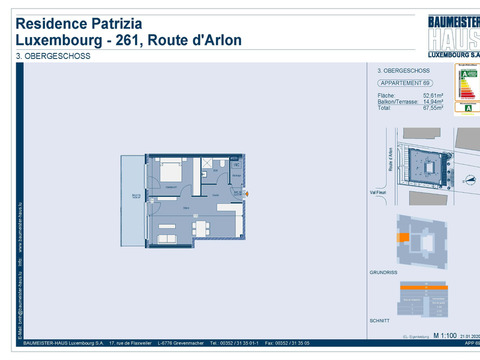Select the dining table with chairs
This screenshot has width=480, height=360.
click(201, 228)
